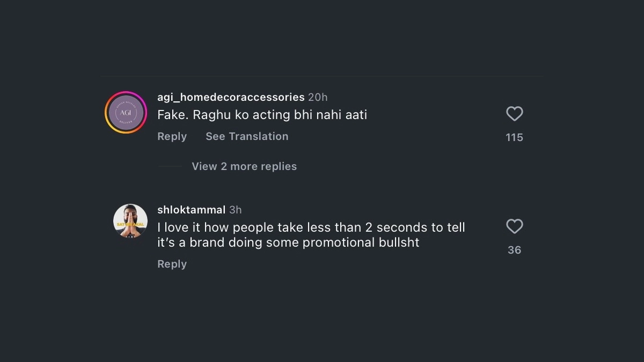
Task: Tap the heart on shloktammal's comment
Action: click(x=514, y=226)
